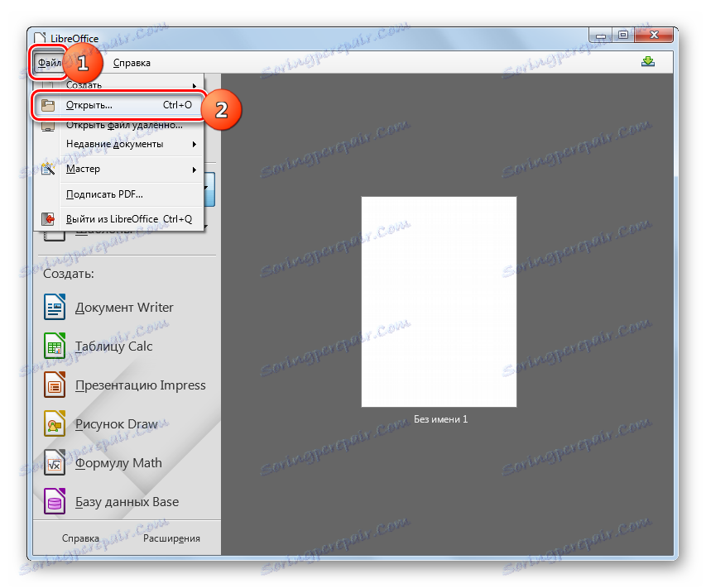Click the Impress presentation icon
This screenshot has height=588, width=706.
tap(55, 385)
